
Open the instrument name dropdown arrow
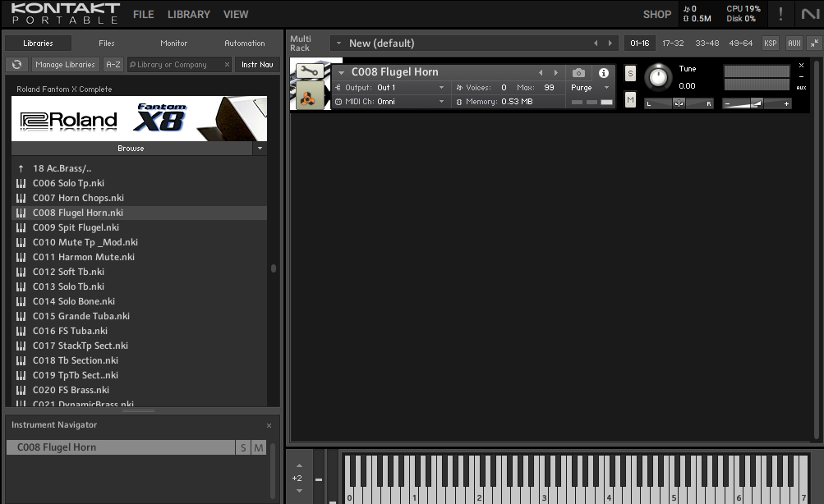click(341, 72)
